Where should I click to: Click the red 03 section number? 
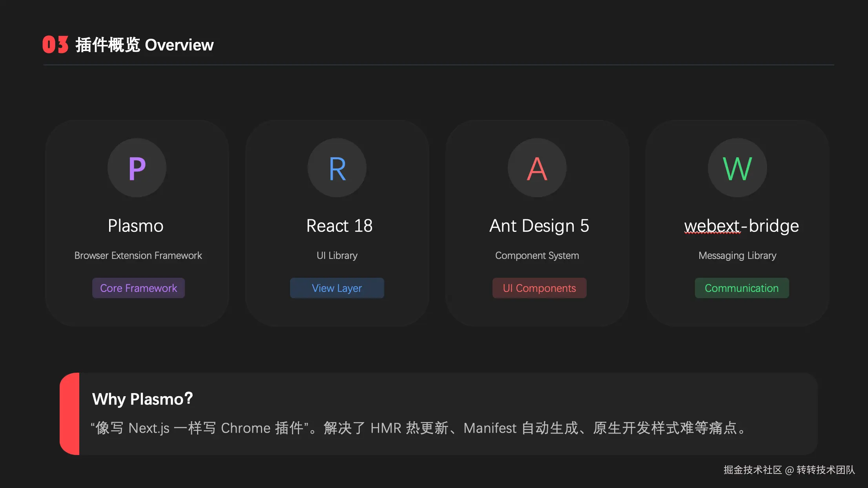point(55,44)
